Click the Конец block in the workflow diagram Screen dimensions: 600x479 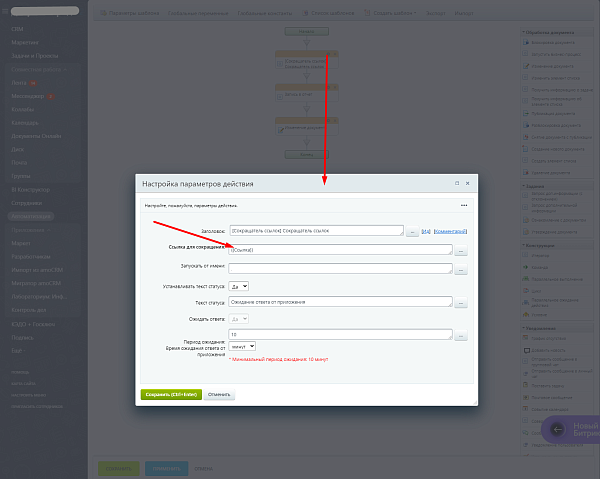[307, 155]
